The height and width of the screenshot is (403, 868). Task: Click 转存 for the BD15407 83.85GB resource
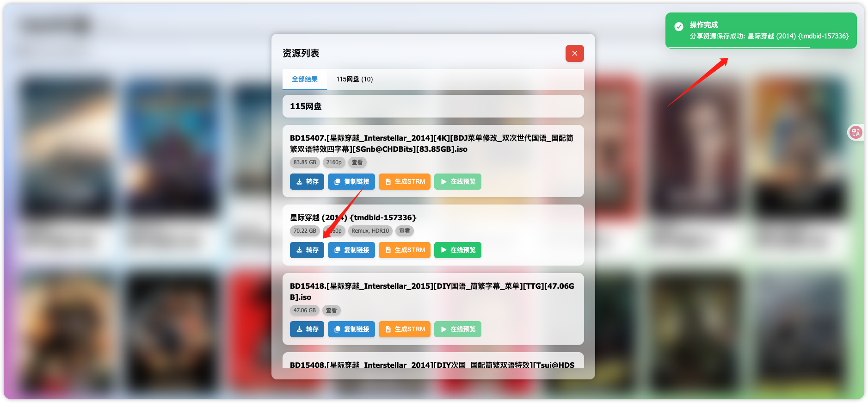(x=307, y=182)
